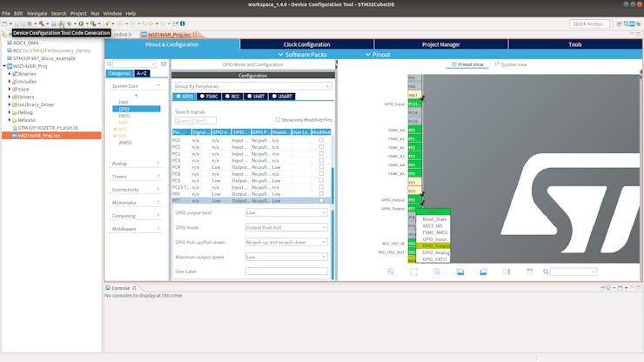Viewport: 644px width, 362px height.
Task: Open GPIO Pull-up/Pull-down dropdown
Action: pyautogui.click(x=286, y=242)
